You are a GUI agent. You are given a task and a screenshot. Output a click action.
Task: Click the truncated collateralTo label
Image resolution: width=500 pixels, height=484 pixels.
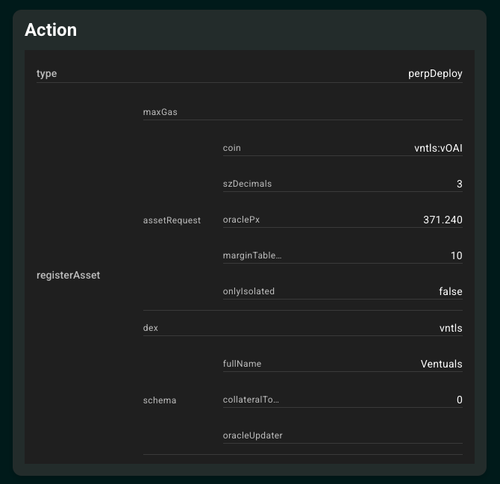(251, 400)
